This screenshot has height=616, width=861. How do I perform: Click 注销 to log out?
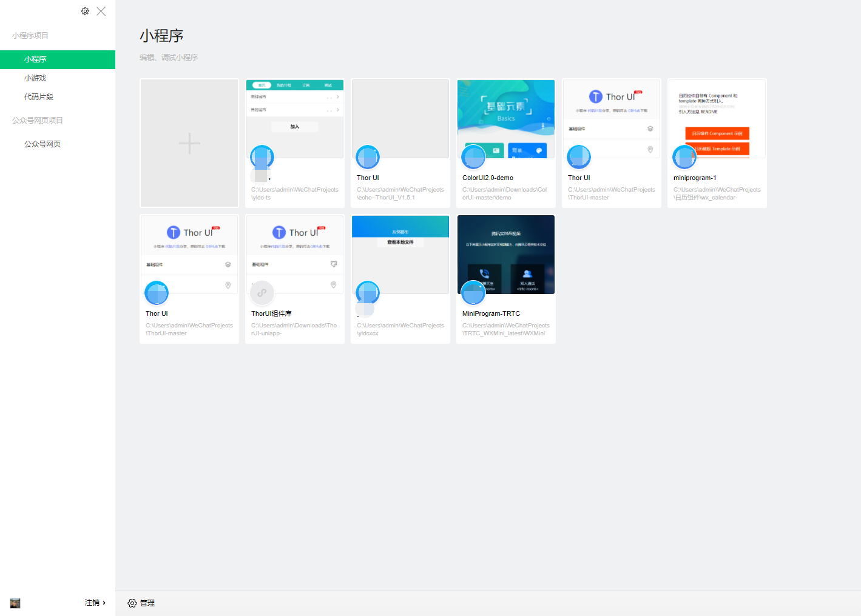click(95, 603)
